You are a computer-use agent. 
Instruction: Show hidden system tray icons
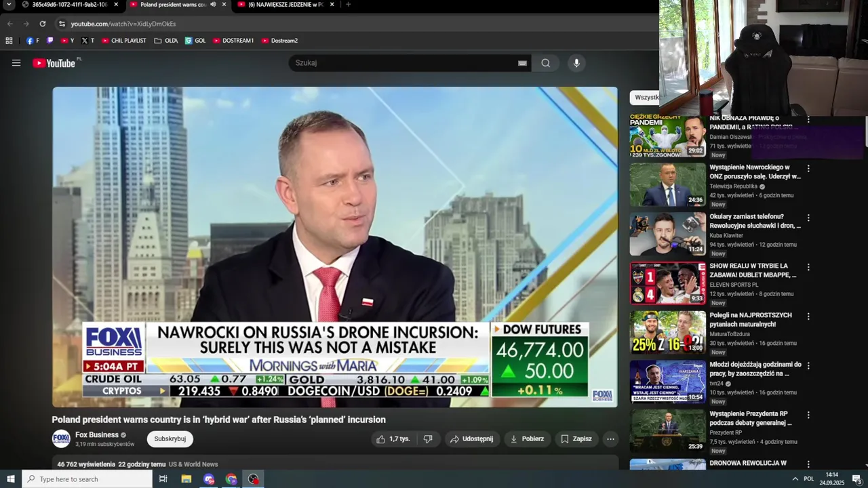coord(795,479)
